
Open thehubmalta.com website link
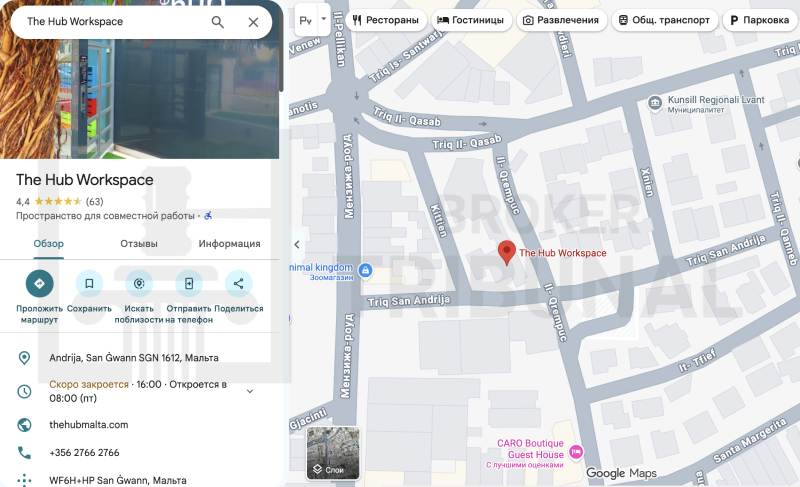click(x=89, y=424)
